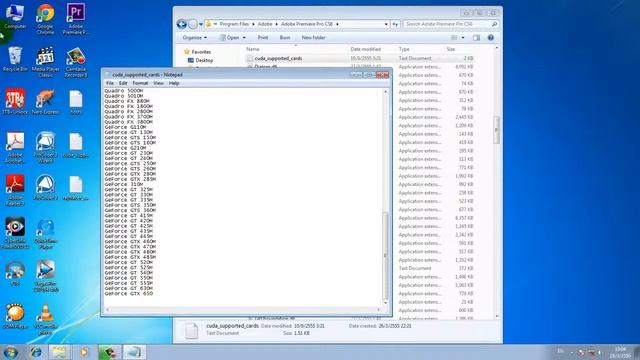Expand the address bar previous locations dropdown
The width and height of the screenshot is (640, 360).
coord(386,24)
